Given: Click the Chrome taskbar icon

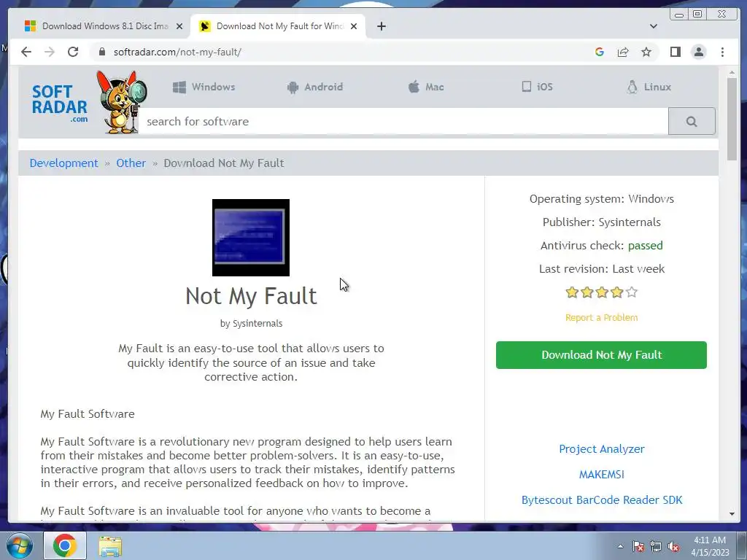Looking at the screenshot, I should coord(65,545).
